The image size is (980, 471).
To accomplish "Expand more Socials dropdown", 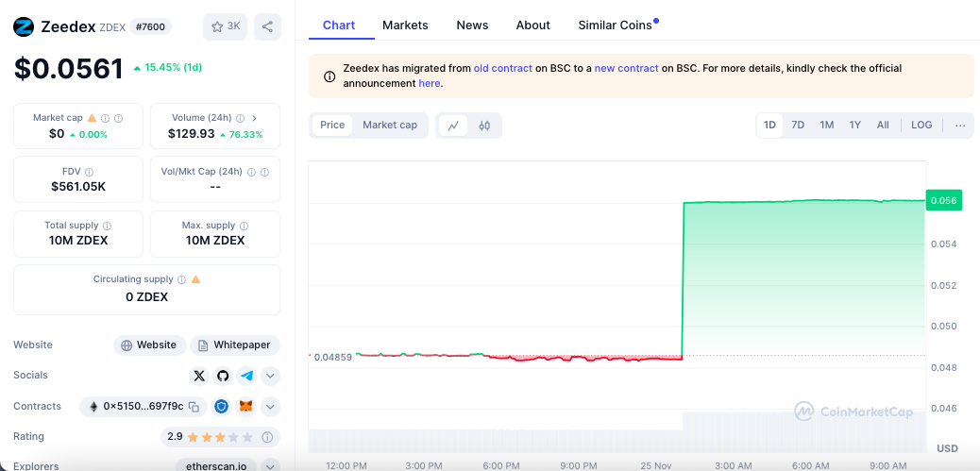I will coord(270,376).
